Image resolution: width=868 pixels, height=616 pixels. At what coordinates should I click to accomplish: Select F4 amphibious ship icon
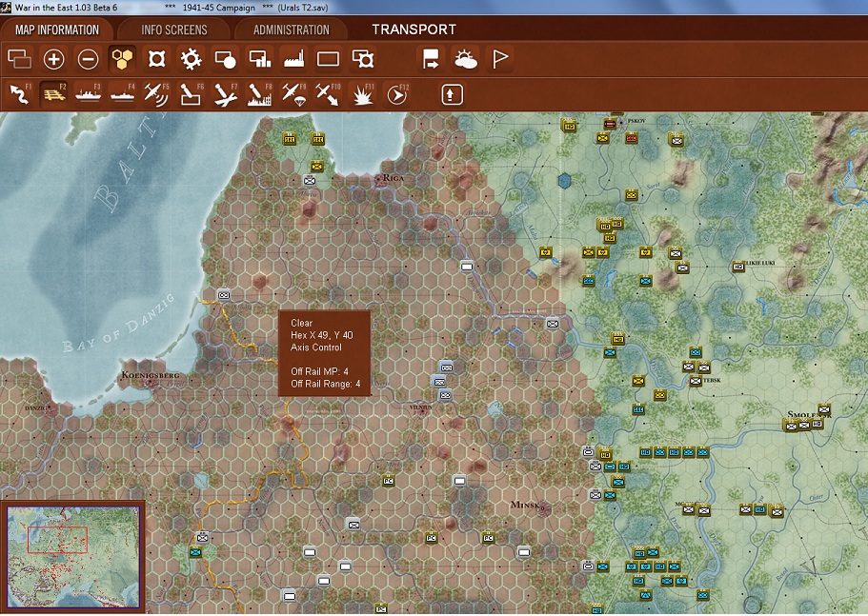pos(122,94)
